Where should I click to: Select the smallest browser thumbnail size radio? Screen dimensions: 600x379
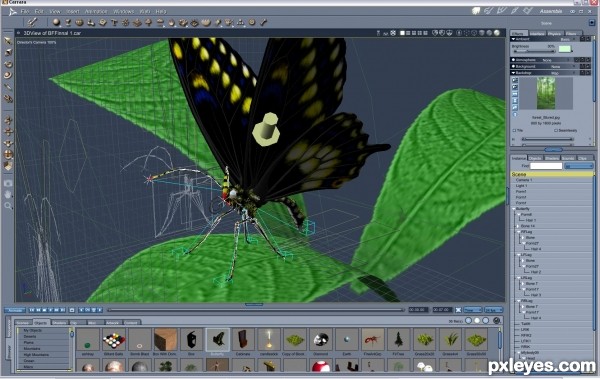(469, 320)
